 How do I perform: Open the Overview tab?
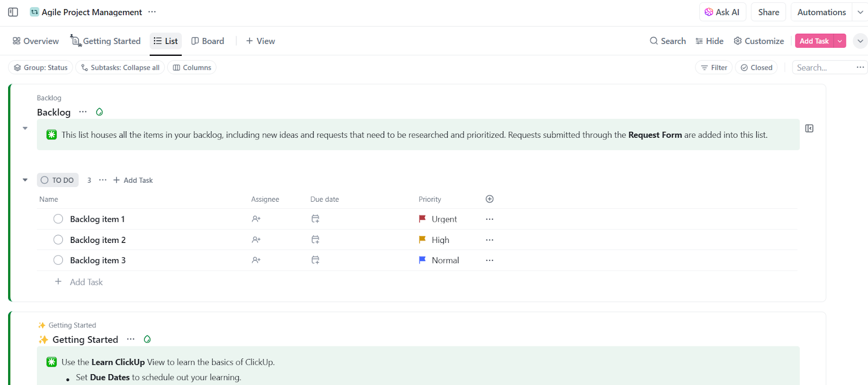pyautogui.click(x=36, y=41)
